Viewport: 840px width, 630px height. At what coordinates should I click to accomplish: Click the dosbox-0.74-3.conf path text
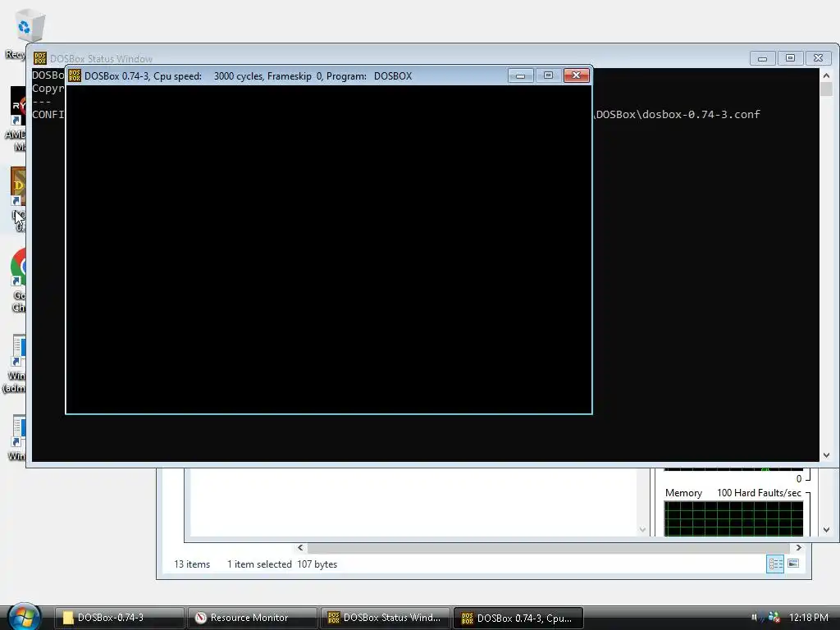[678, 114]
